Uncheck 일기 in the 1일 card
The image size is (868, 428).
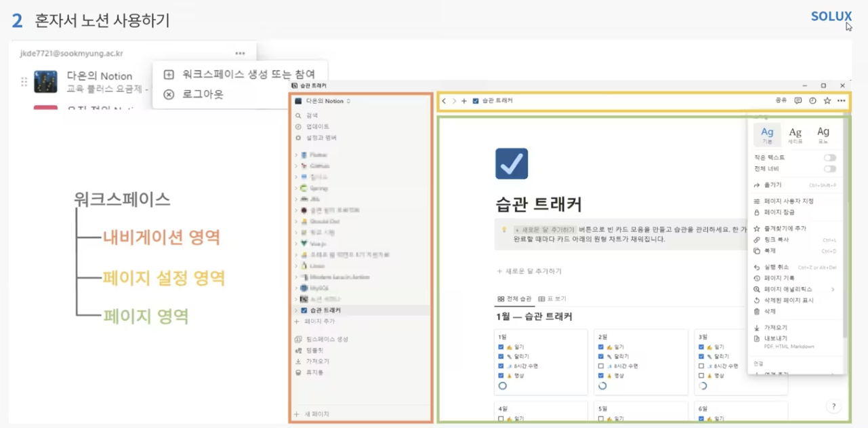tap(501, 347)
